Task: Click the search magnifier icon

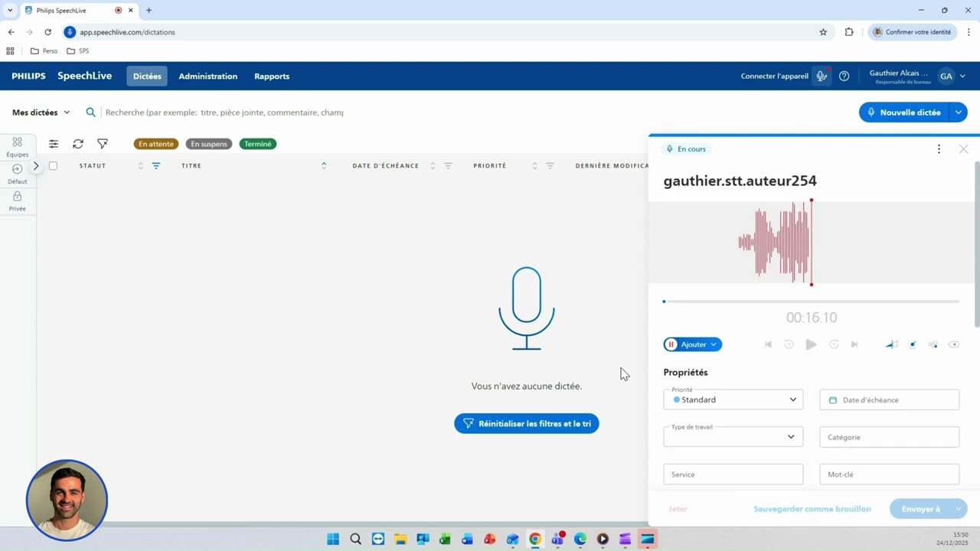Action: pyautogui.click(x=90, y=112)
